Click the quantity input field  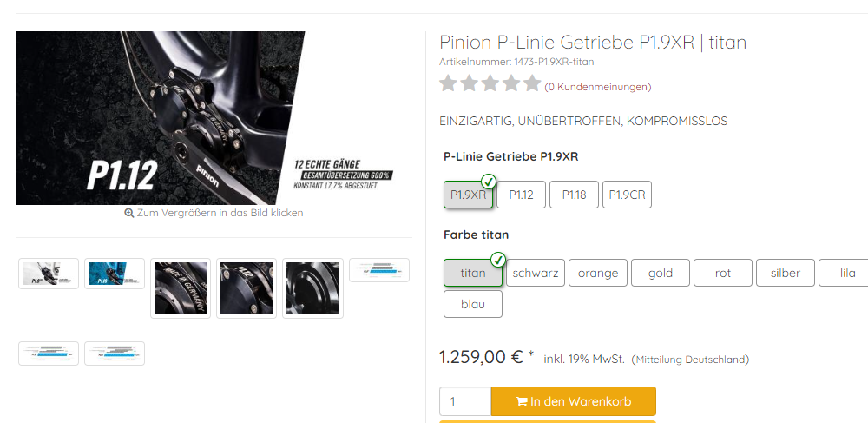[465, 401]
